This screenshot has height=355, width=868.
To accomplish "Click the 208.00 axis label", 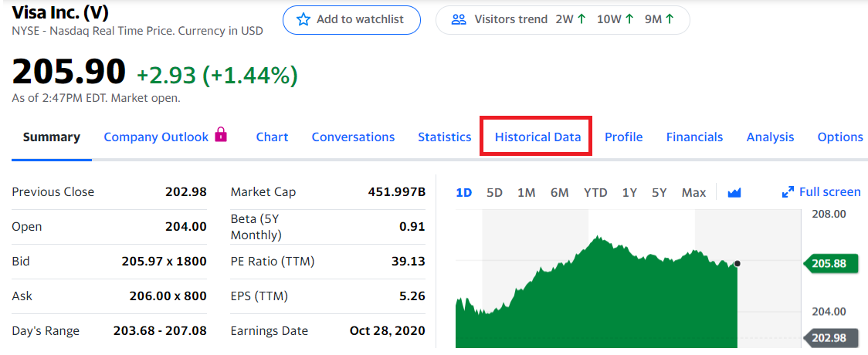I will point(829,214).
